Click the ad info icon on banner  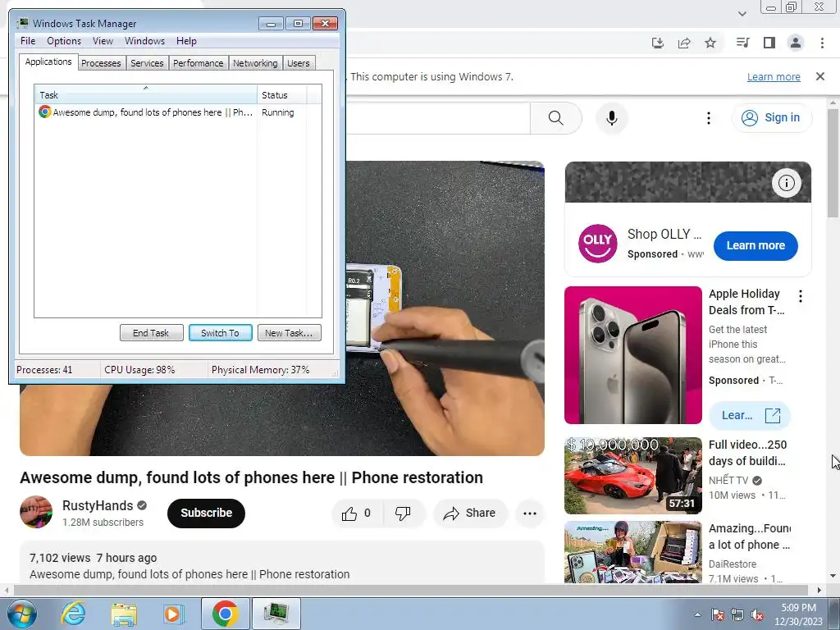coord(787,183)
